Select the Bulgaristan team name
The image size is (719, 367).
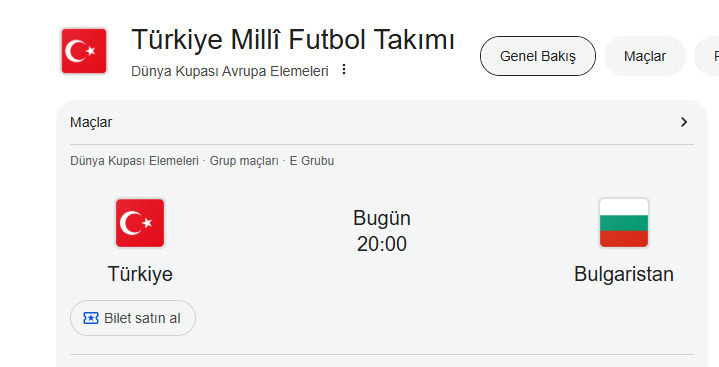624,274
